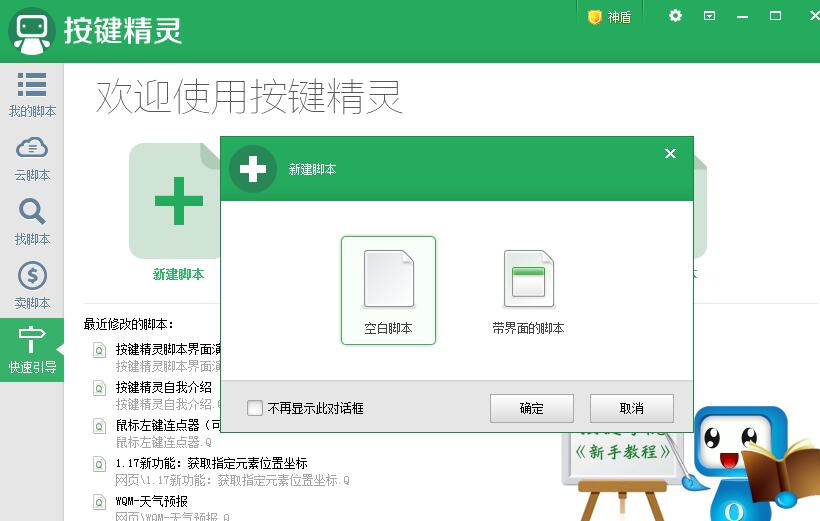The height and width of the screenshot is (521, 820).
Task: Open the 卖脚本 sell scripts section
Action: [x=32, y=286]
